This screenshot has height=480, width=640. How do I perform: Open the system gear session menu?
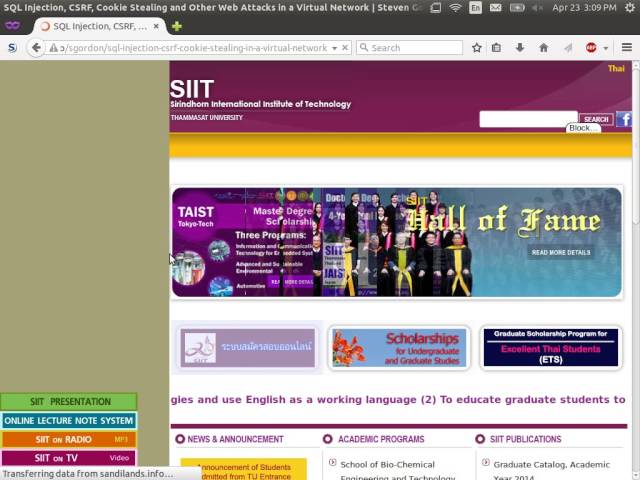pos(630,7)
